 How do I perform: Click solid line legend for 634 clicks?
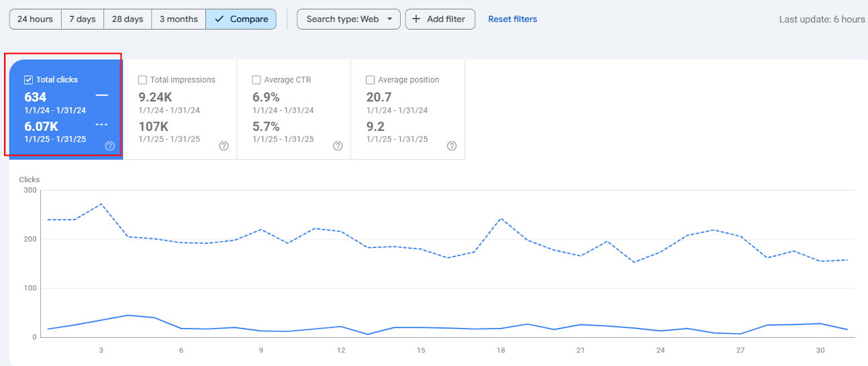click(x=102, y=96)
